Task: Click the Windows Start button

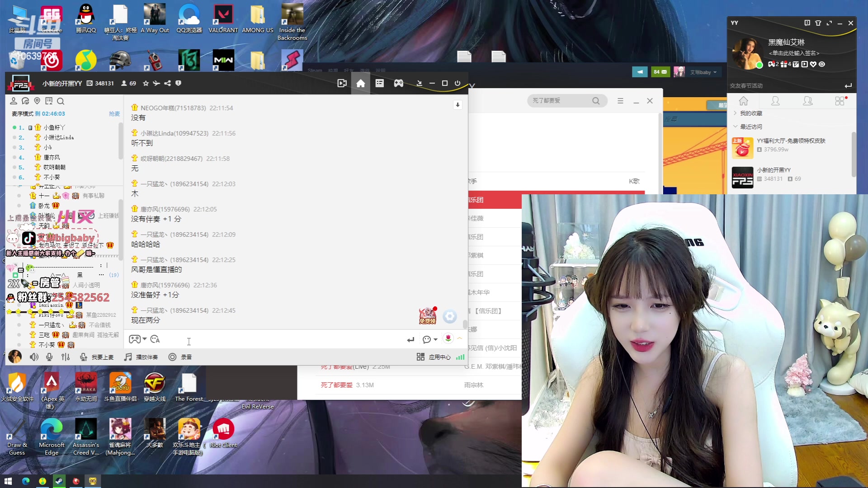Action: (x=8, y=481)
